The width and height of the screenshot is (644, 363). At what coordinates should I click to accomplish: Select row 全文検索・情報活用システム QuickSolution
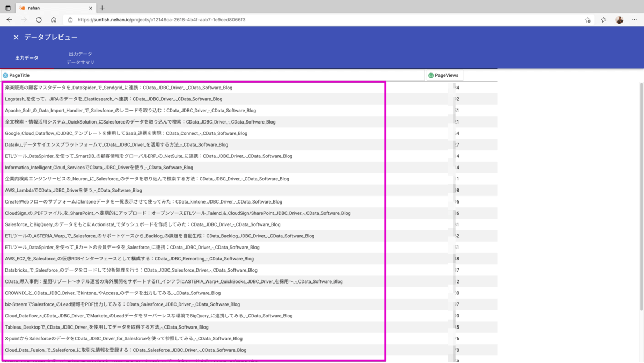tap(249, 122)
